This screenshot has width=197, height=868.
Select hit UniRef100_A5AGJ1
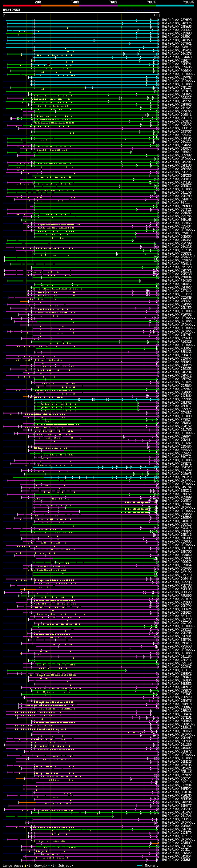coord(177,264)
